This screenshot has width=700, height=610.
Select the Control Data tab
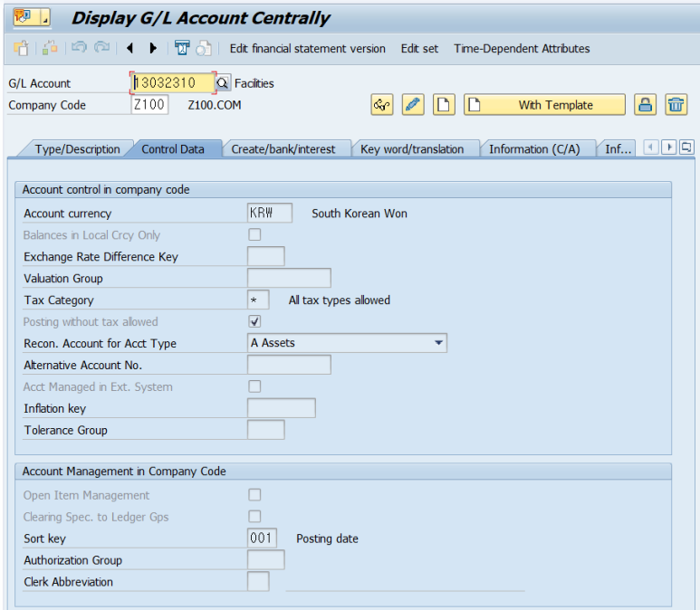[x=173, y=149]
